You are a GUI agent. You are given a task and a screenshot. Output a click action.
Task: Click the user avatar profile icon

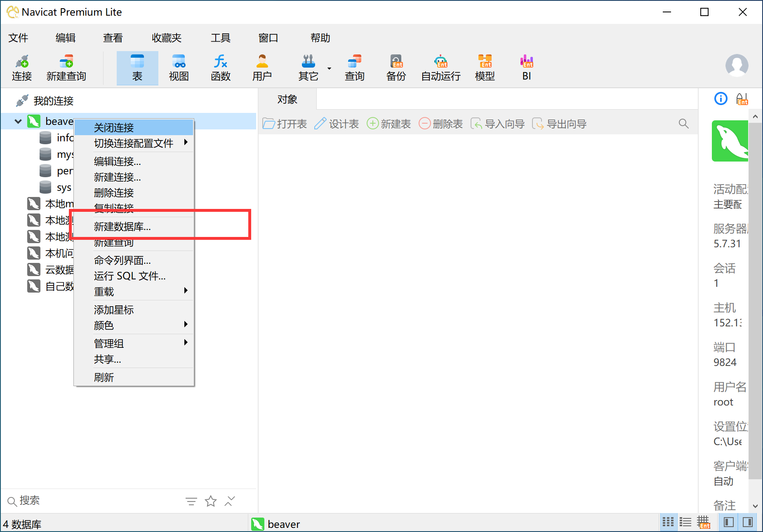click(x=737, y=66)
